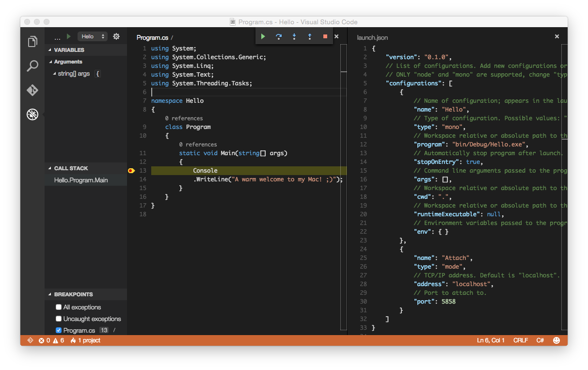Select the launch.json editor tab title
Image resolution: width=588 pixels, height=370 pixels.
pyautogui.click(x=372, y=37)
